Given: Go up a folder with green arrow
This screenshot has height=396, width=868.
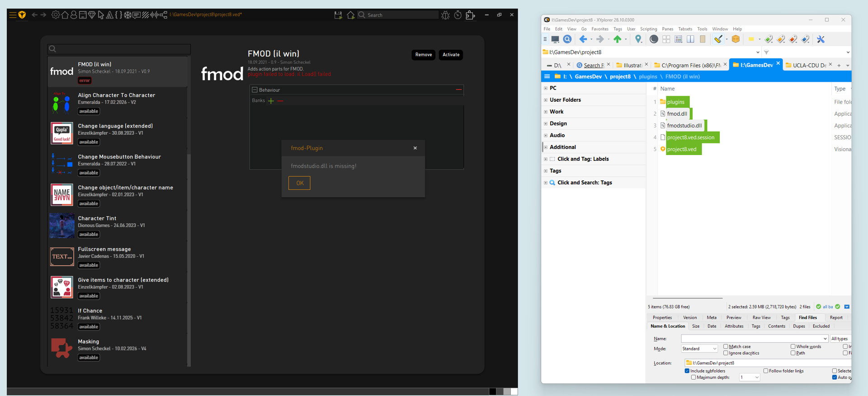Looking at the screenshot, I should coord(617,39).
